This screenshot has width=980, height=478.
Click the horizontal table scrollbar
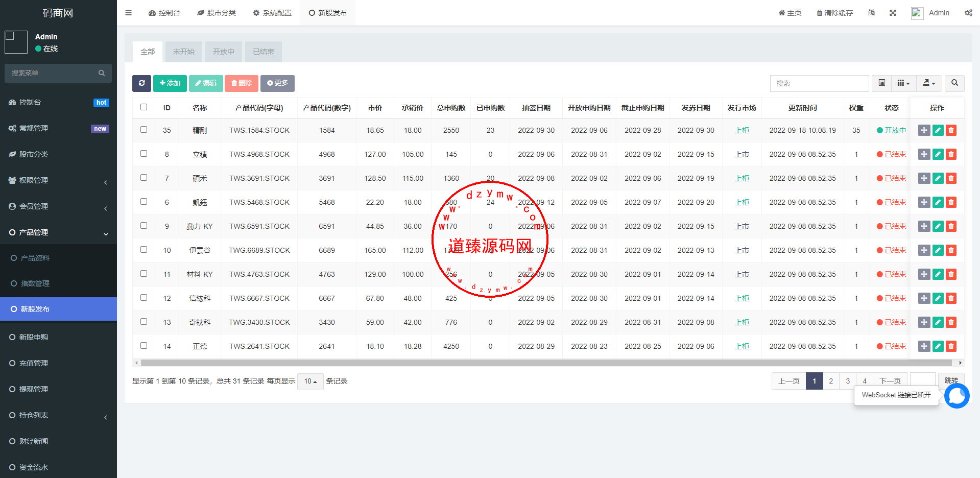pyautogui.click(x=546, y=363)
